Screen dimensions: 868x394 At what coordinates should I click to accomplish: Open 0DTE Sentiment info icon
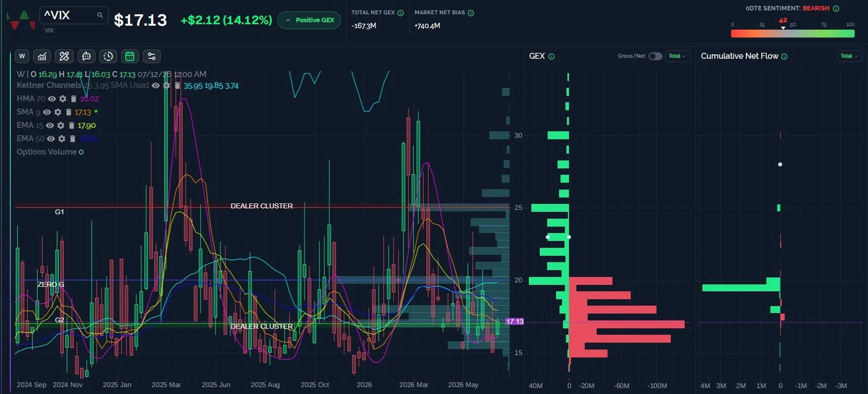click(836, 8)
